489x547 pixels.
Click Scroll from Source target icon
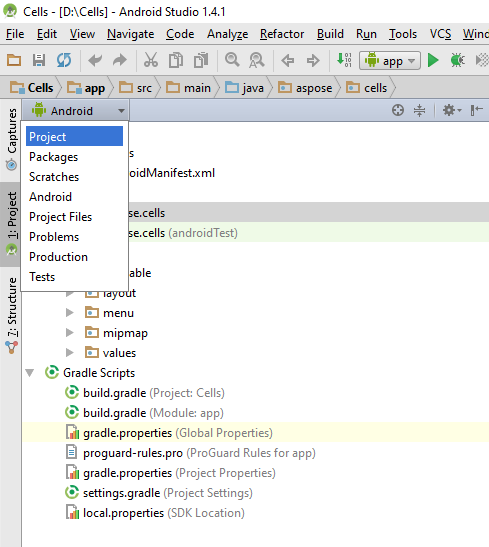pos(398,110)
